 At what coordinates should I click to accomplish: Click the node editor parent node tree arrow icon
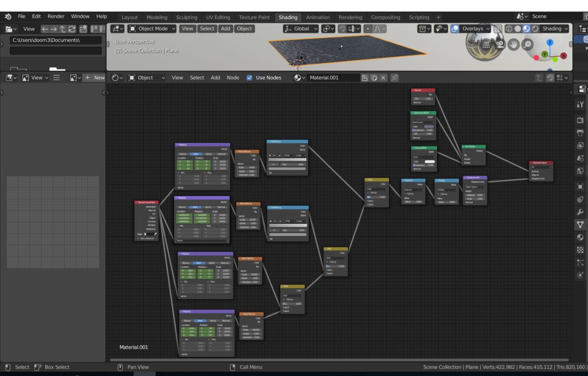(x=539, y=78)
